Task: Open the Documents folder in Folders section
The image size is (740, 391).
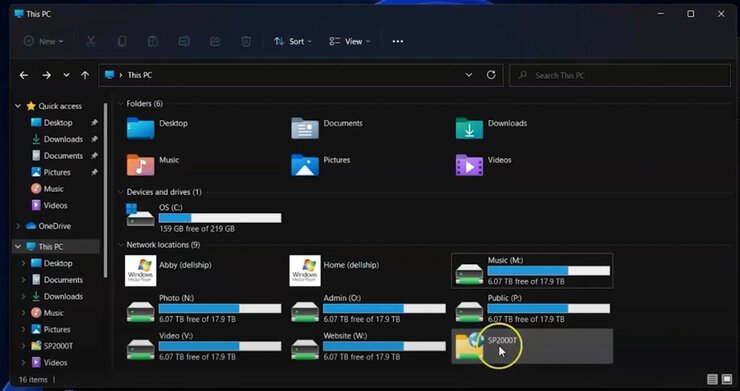Action: tap(327, 128)
